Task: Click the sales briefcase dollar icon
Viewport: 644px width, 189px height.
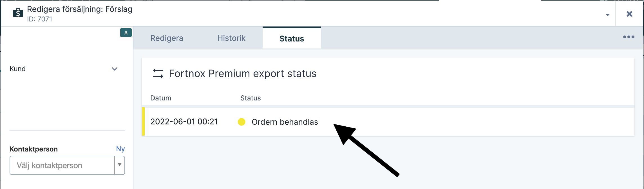Action: (18, 13)
